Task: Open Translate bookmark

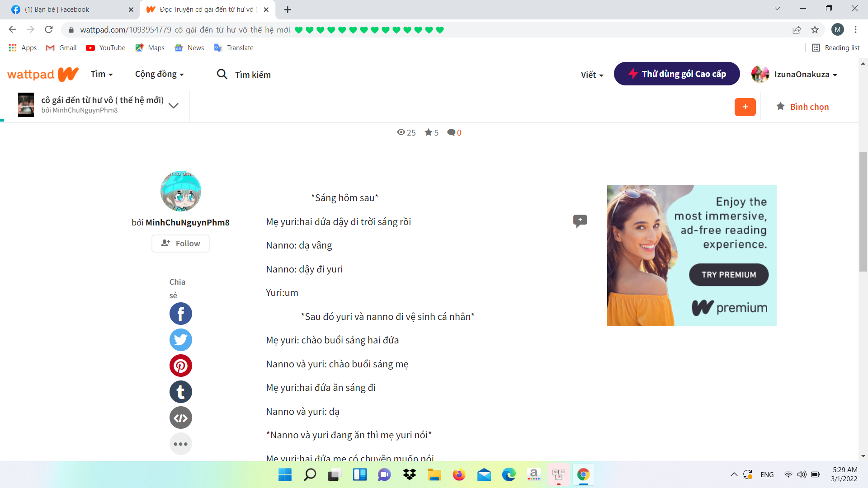Action: [234, 48]
